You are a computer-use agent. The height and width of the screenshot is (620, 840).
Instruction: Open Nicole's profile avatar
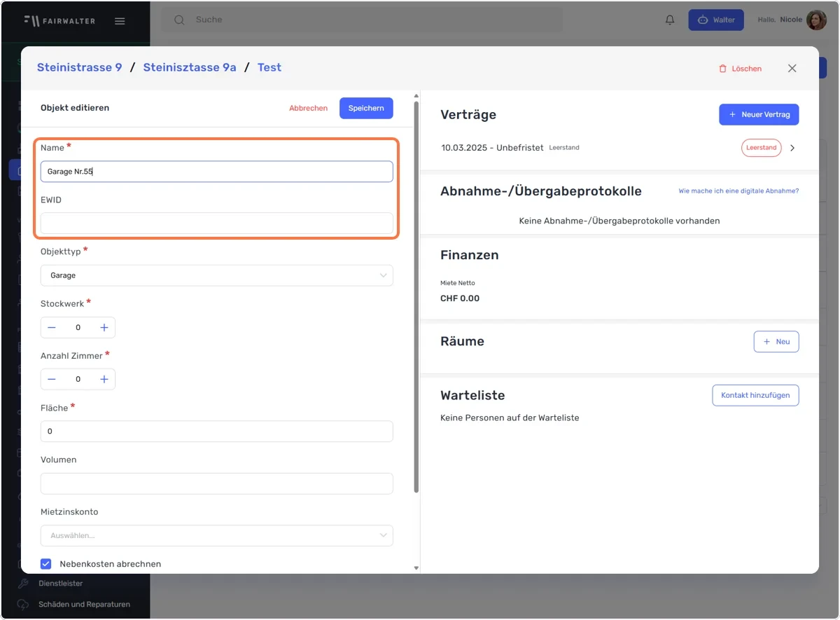click(x=816, y=20)
